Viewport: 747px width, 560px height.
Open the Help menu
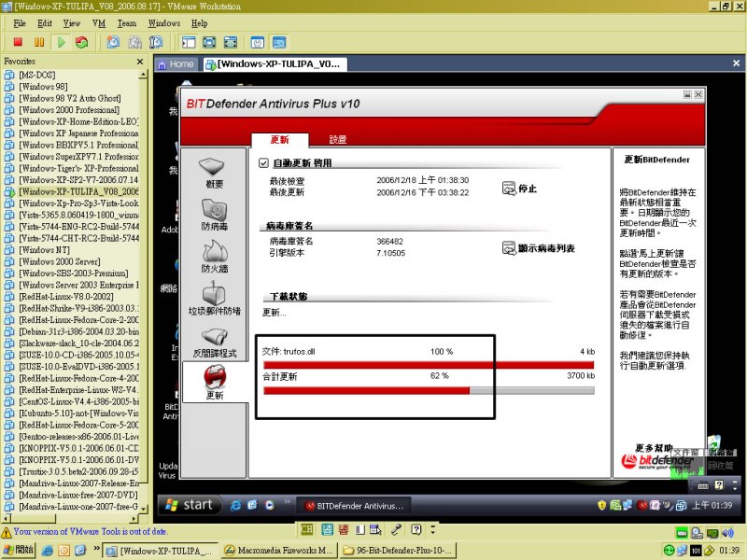(x=199, y=23)
